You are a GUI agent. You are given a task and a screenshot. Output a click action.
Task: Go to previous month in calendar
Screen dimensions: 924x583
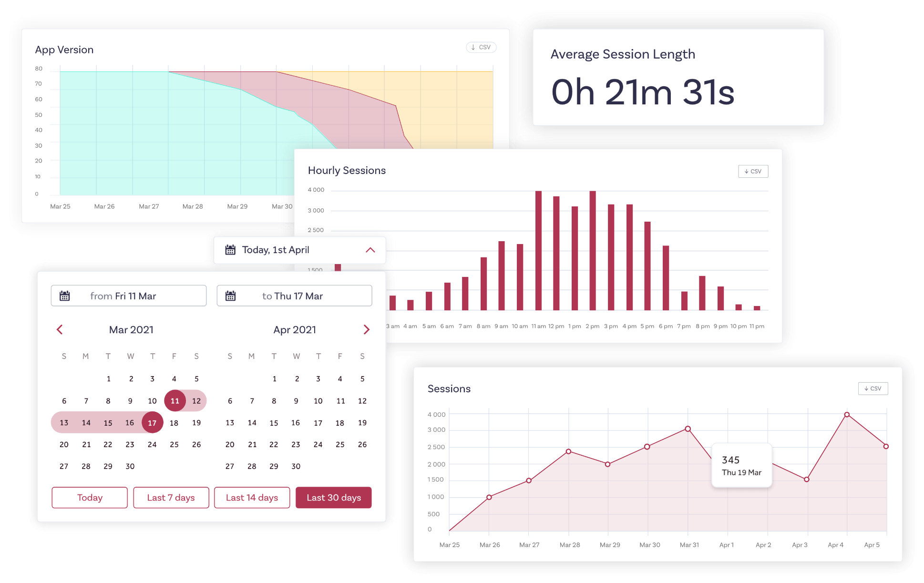click(60, 329)
